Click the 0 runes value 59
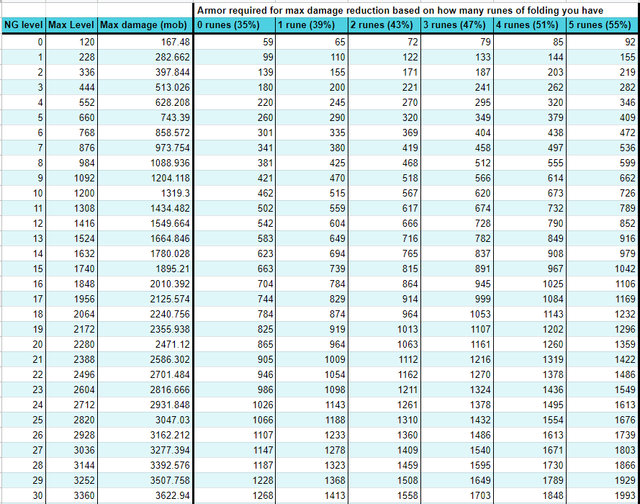This screenshot has height=504, width=640. (235, 42)
